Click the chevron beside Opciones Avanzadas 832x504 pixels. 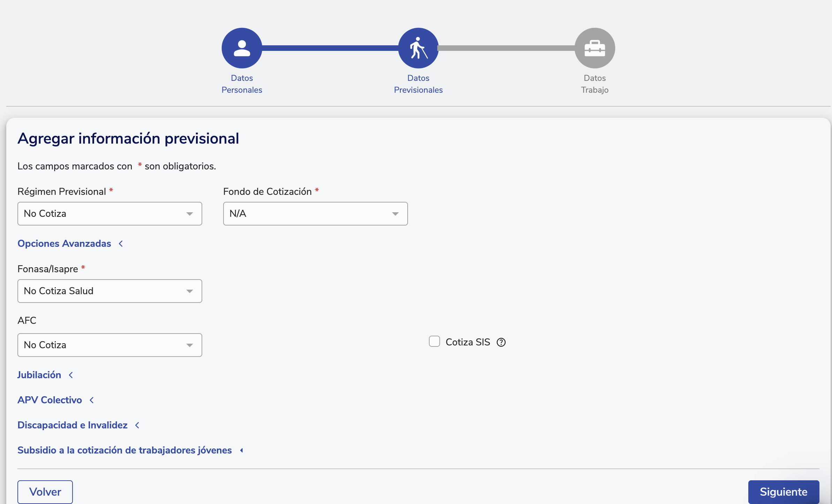click(121, 244)
